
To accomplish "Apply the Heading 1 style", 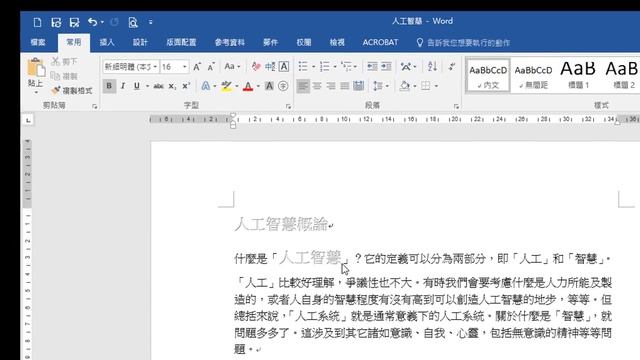I will coord(578,76).
